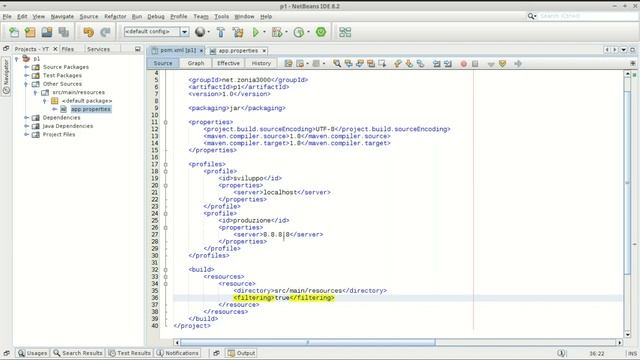The width and height of the screenshot is (640, 360).
Task: Open the File menu
Action: (x=7, y=16)
